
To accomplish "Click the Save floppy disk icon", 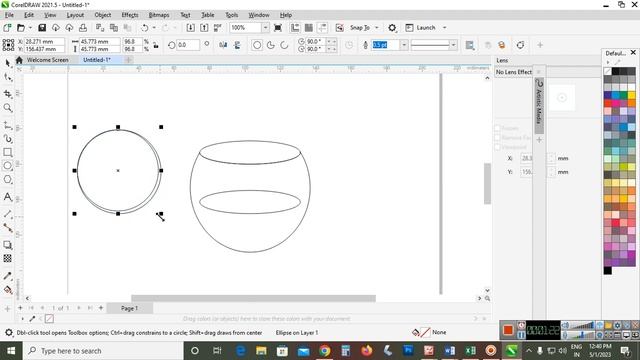I will tap(42, 28).
